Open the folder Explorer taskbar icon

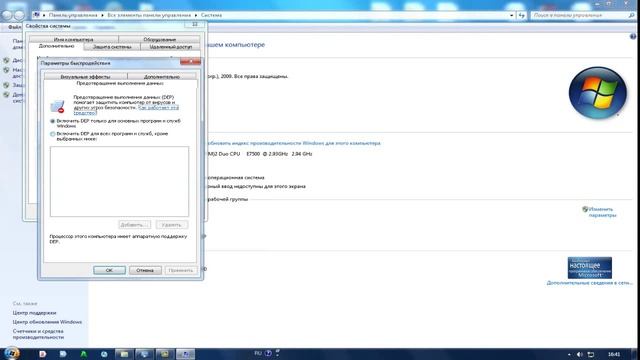[124, 354]
